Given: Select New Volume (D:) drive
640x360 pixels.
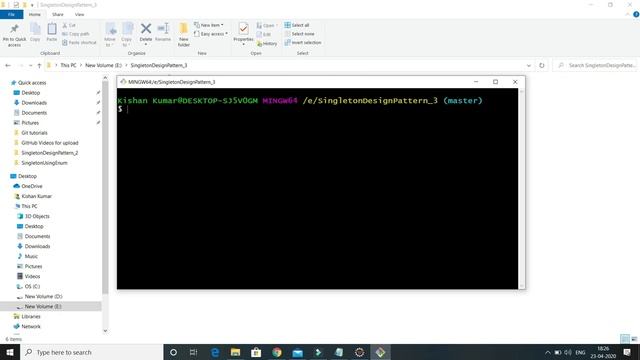Looking at the screenshot, I should point(43,296).
